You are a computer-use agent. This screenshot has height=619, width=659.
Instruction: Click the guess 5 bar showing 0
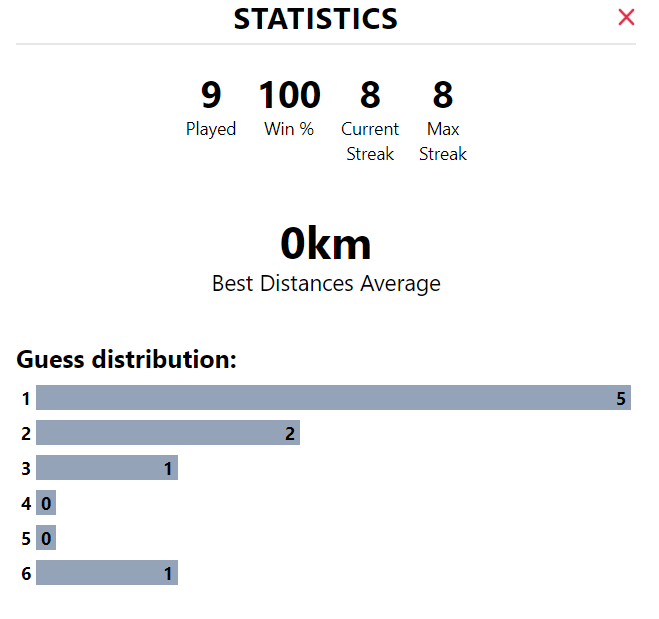(46, 537)
